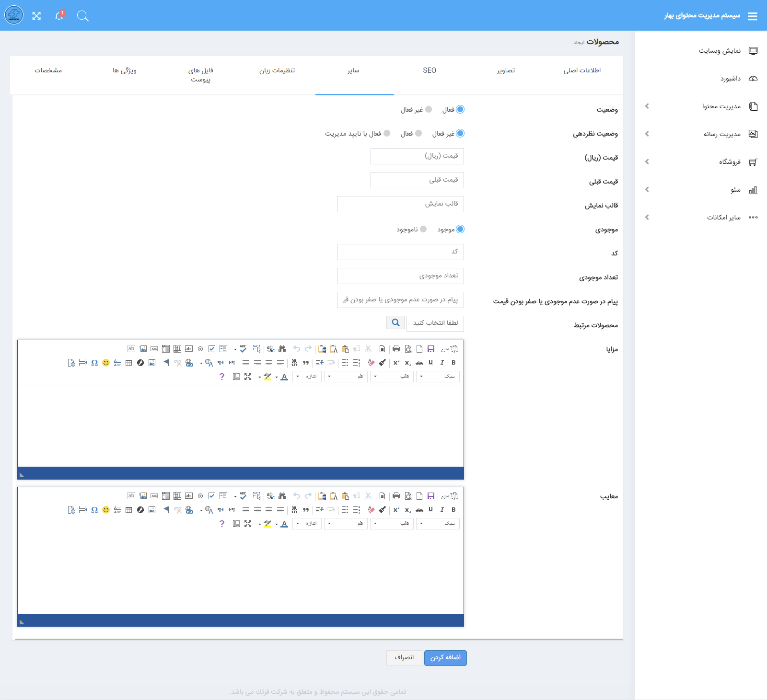Open the سبک dropdown in the مزایا editor

point(438,377)
